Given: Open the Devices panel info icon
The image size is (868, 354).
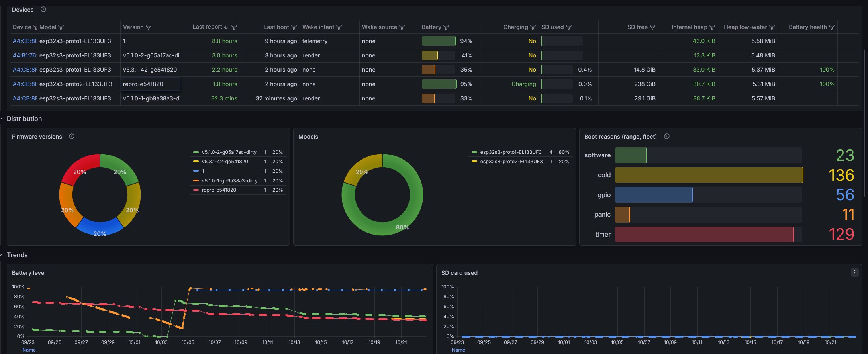Looking at the screenshot, I should (x=43, y=10).
